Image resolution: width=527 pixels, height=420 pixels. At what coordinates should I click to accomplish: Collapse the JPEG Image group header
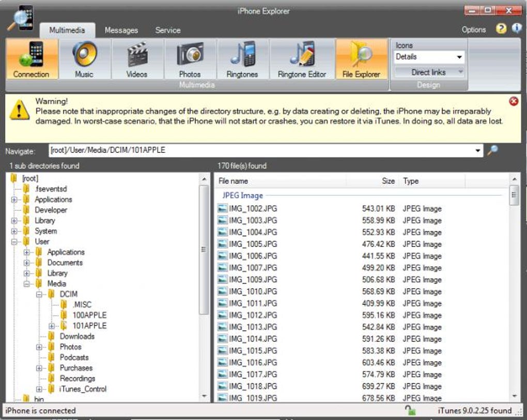tap(243, 195)
